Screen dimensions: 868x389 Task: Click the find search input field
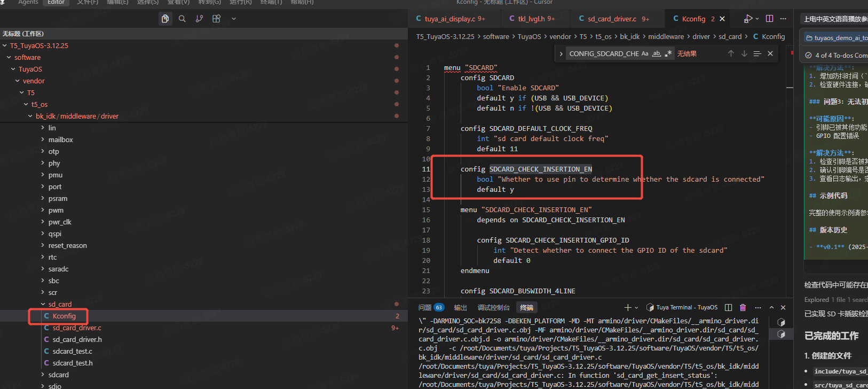tap(603, 53)
